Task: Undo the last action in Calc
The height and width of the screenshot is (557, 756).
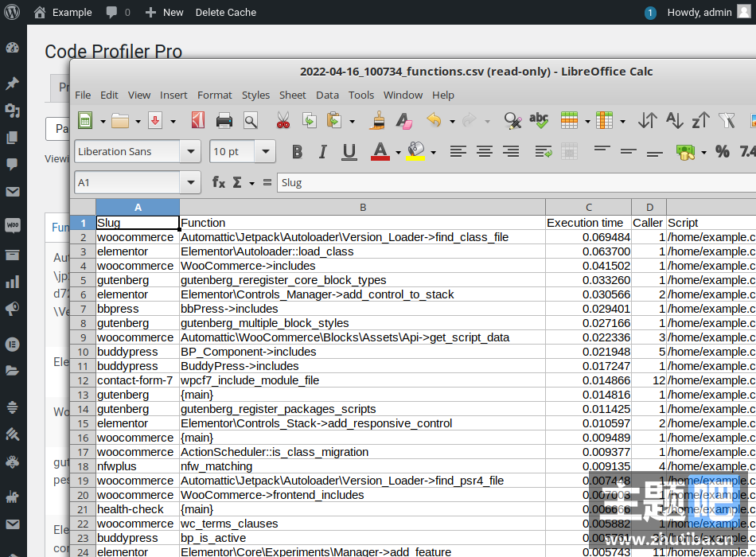Action: (435, 120)
